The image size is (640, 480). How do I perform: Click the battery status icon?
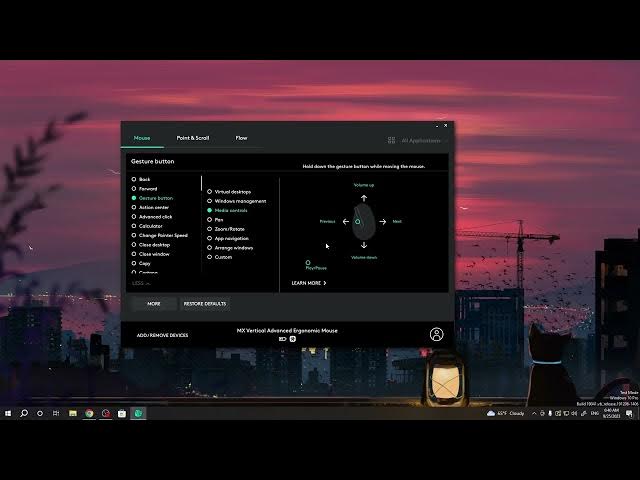pos(282,339)
